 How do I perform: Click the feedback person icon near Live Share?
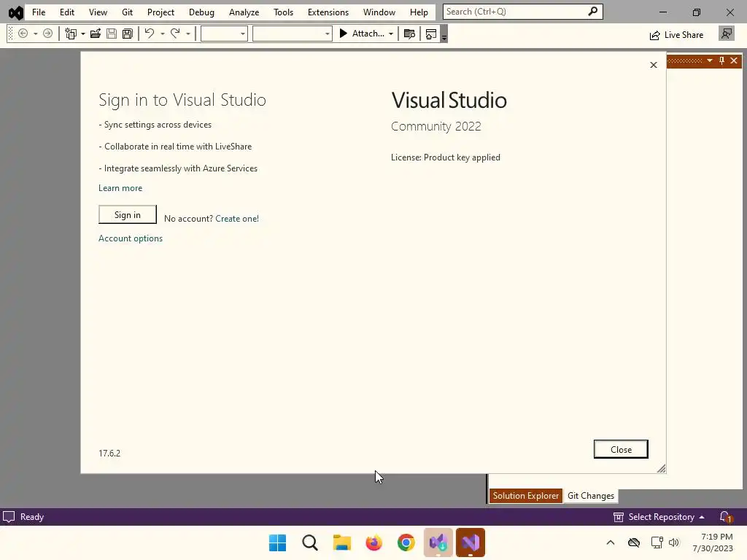pos(727,34)
